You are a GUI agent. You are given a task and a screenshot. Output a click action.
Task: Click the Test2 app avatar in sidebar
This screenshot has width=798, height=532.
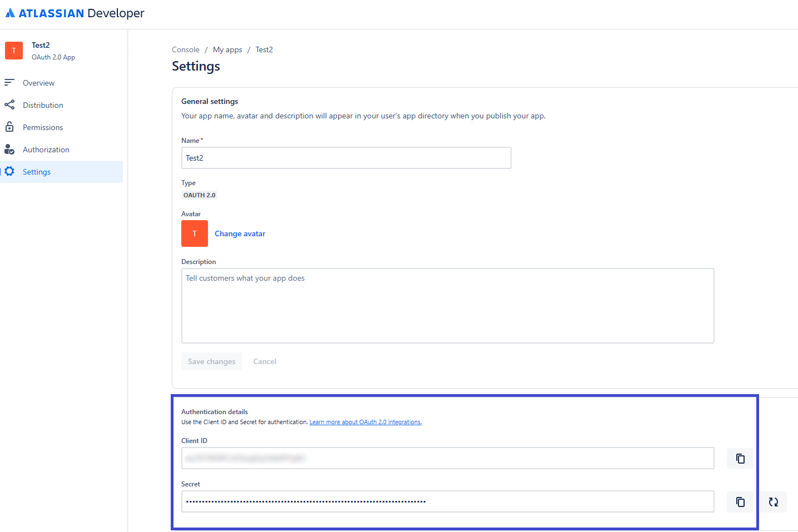point(13,51)
